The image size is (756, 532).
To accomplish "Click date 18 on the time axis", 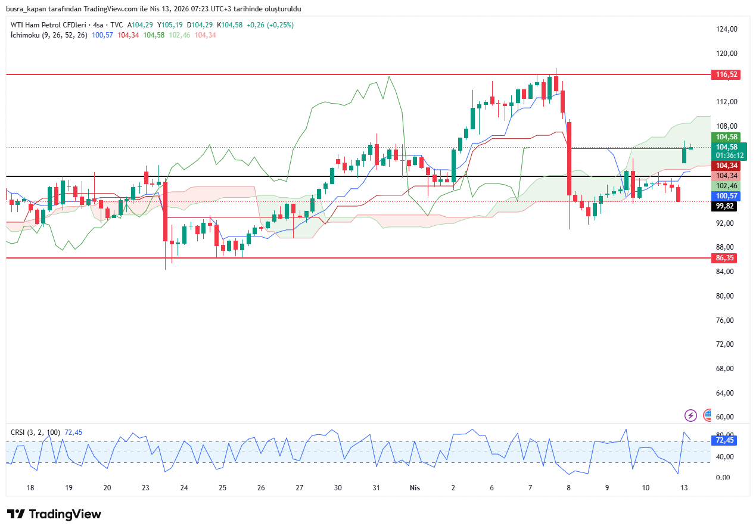I will (30, 488).
